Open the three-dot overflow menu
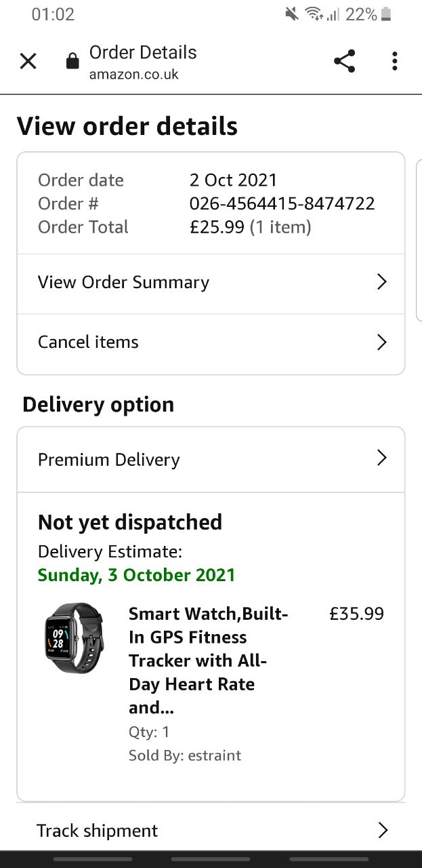 [394, 62]
